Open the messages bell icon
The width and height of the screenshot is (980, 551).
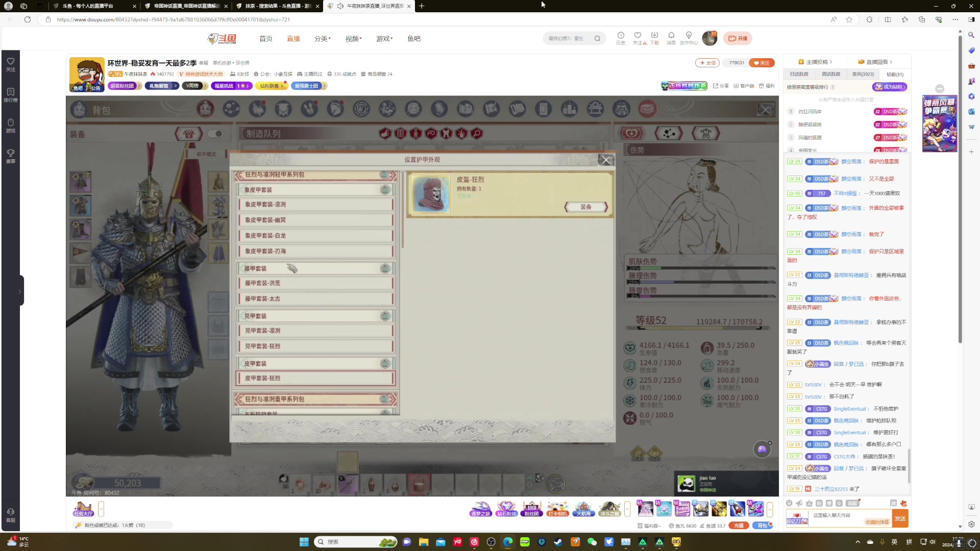[671, 36]
